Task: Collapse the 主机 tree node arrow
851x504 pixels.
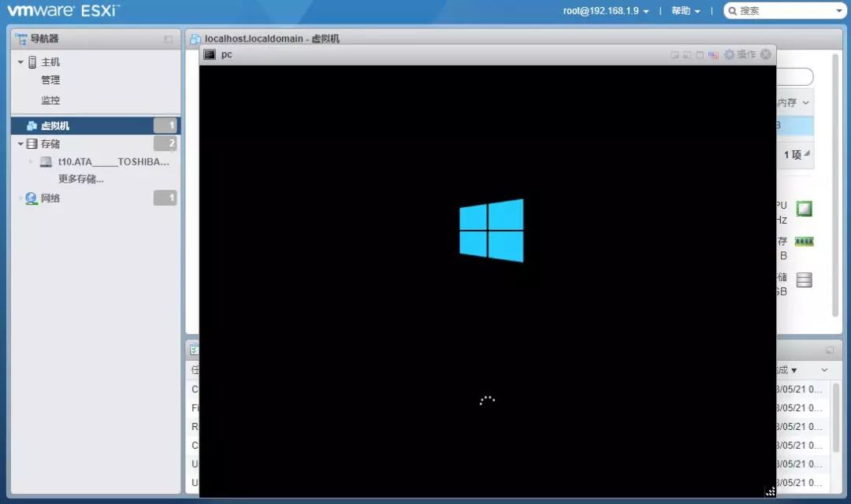Action: (20, 62)
